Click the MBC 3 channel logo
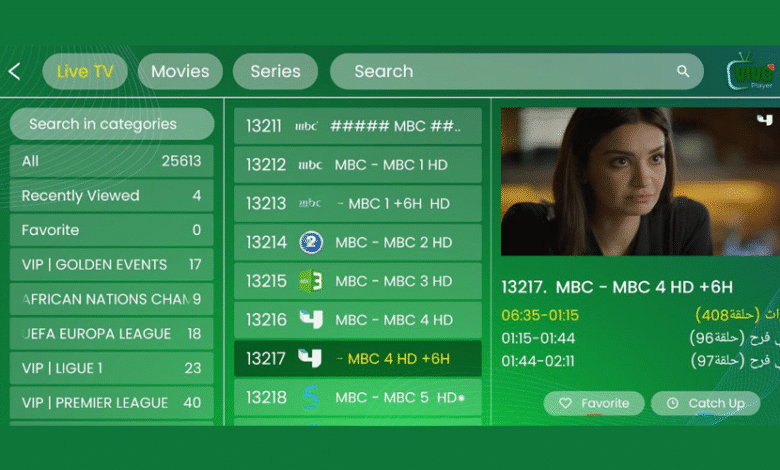The width and height of the screenshot is (780, 470). (x=311, y=281)
